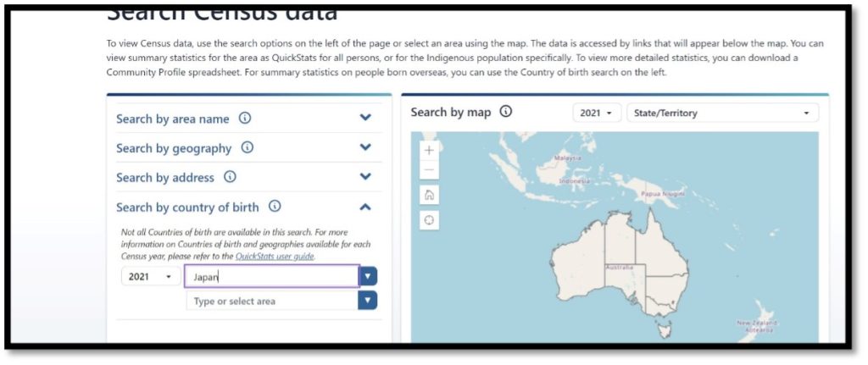Expand Search by geography section
The height and width of the screenshot is (365, 868).
365,147
